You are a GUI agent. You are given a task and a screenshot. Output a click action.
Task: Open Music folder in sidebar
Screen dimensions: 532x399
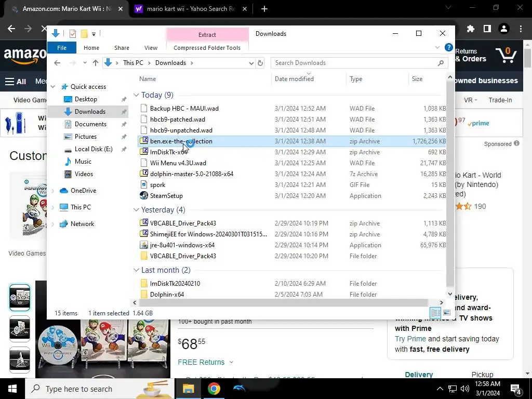pyautogui.click(x=83, y=162)
